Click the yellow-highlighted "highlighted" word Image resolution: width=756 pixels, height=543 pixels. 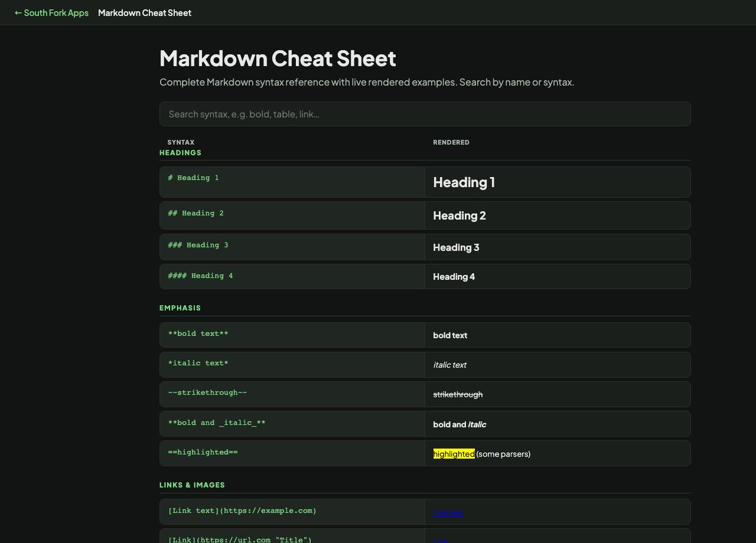(x=454, y=454)
